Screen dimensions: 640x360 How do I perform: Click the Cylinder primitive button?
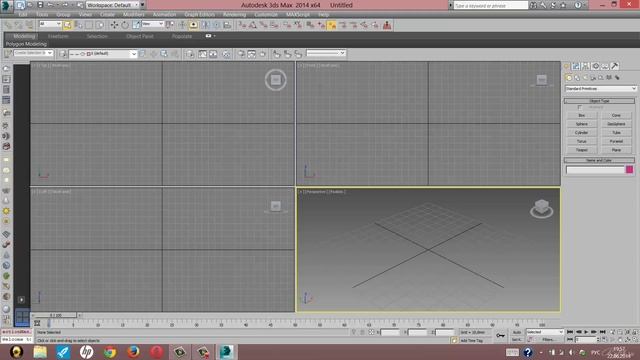[x=582, y=133]
